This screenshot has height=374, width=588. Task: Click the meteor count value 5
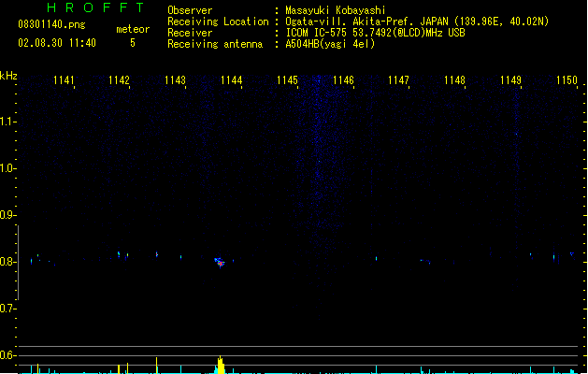coord(133,43)
